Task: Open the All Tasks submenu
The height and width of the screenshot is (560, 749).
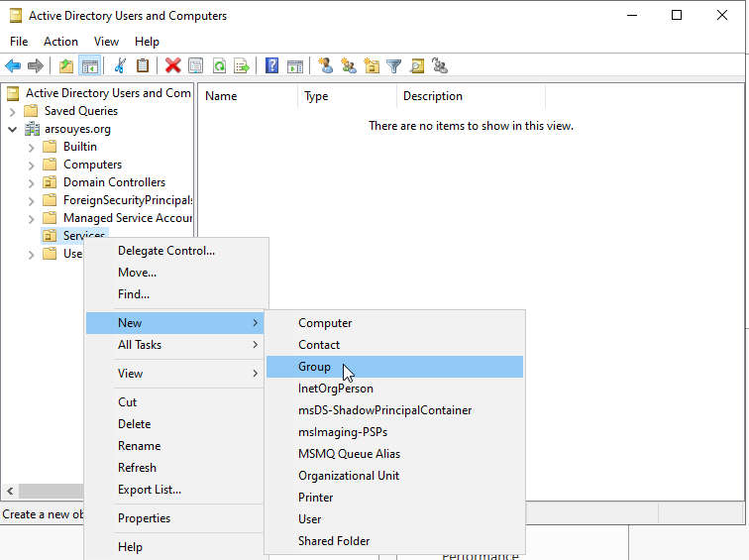Action: point(174,345)
